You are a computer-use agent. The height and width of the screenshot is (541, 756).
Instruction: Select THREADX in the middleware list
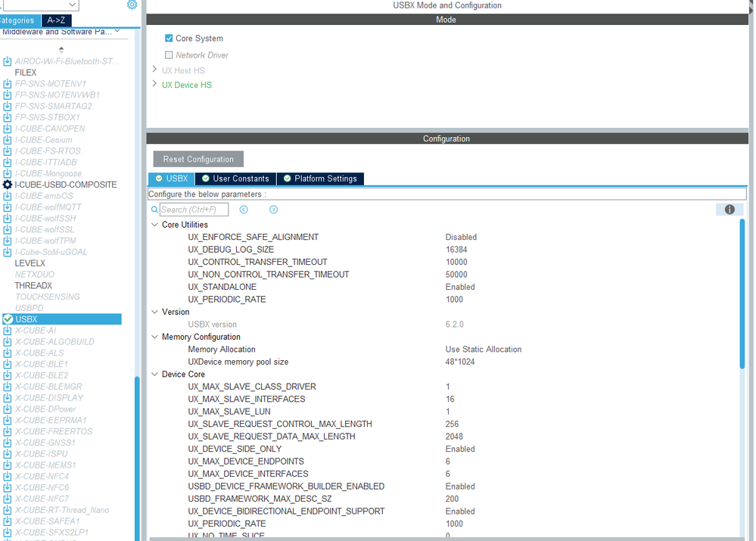click(x=33, y=285)
